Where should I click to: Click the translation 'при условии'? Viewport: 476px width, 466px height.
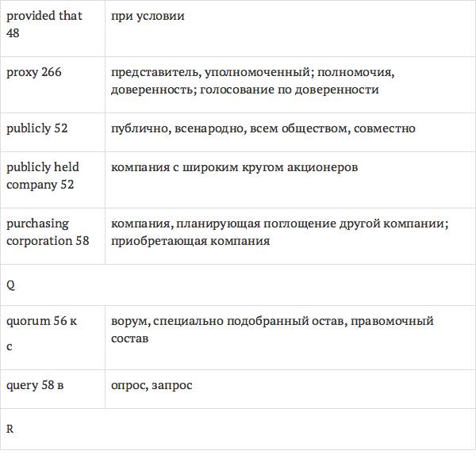pyautogui.click(x=148, y=16)
